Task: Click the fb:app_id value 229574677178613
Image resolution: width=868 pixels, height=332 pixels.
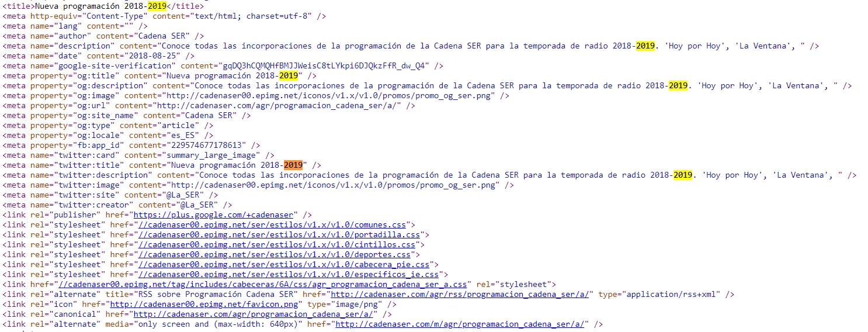Action: (207, 145)
